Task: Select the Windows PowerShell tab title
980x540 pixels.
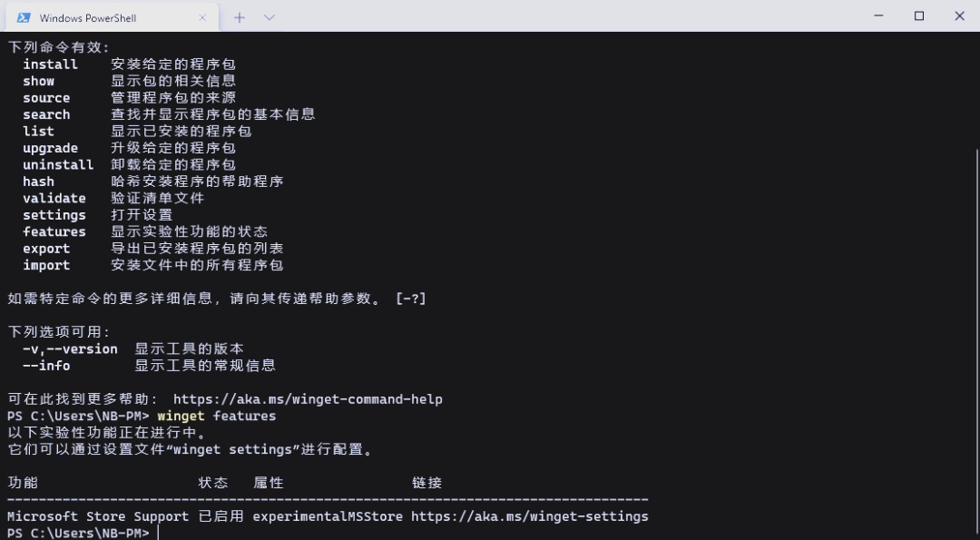Action: pyautogui.click(x=88, y=18)
